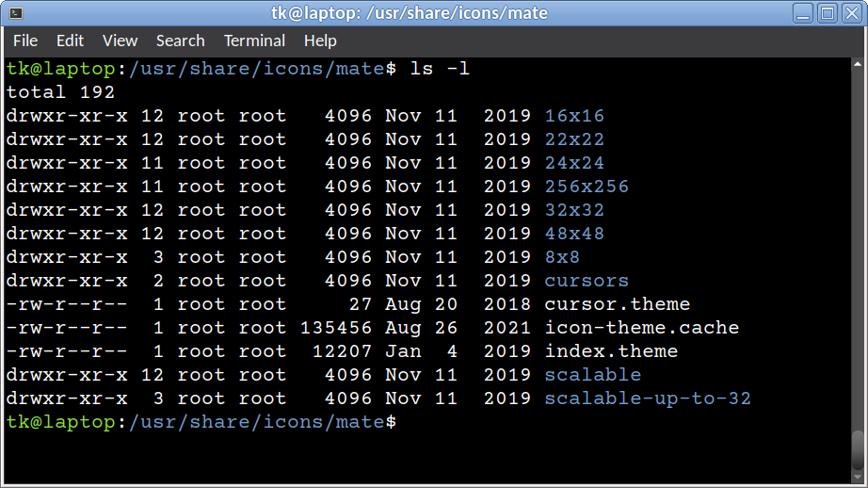Maximize the terminal window
Screen dimensions: 868x488
point(827,13)
